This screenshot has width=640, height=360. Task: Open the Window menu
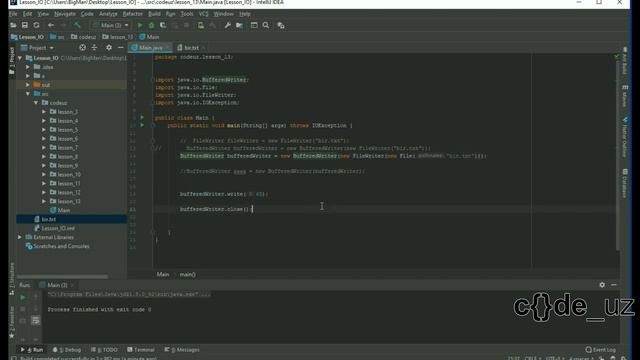click(224, 14)
